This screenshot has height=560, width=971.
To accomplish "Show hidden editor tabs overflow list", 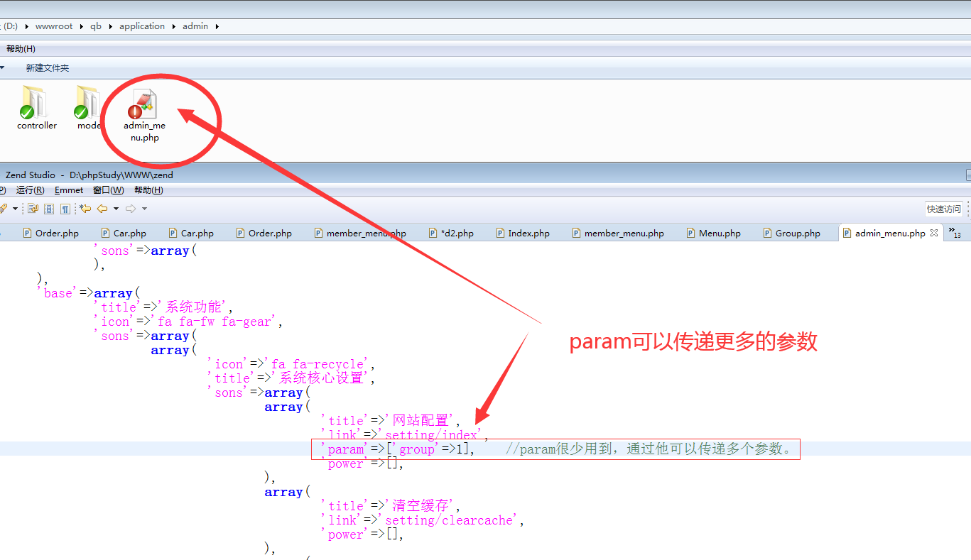I will 955,233.
